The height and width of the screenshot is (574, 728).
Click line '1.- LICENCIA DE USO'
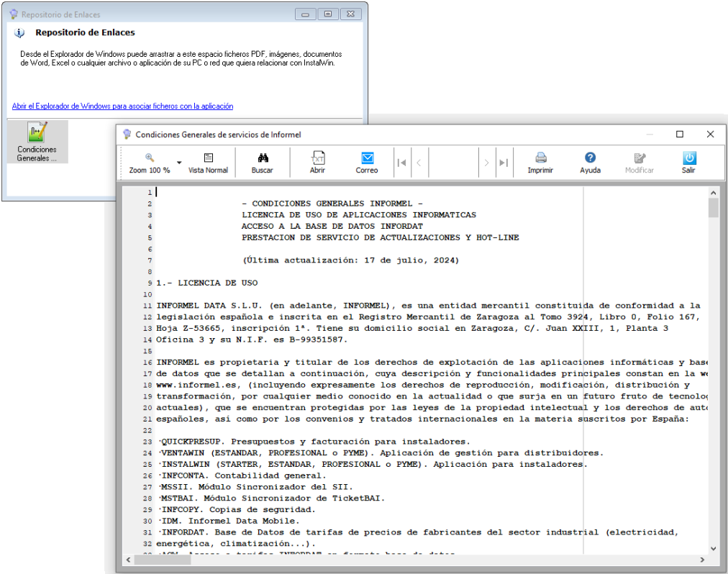[207, 283]
